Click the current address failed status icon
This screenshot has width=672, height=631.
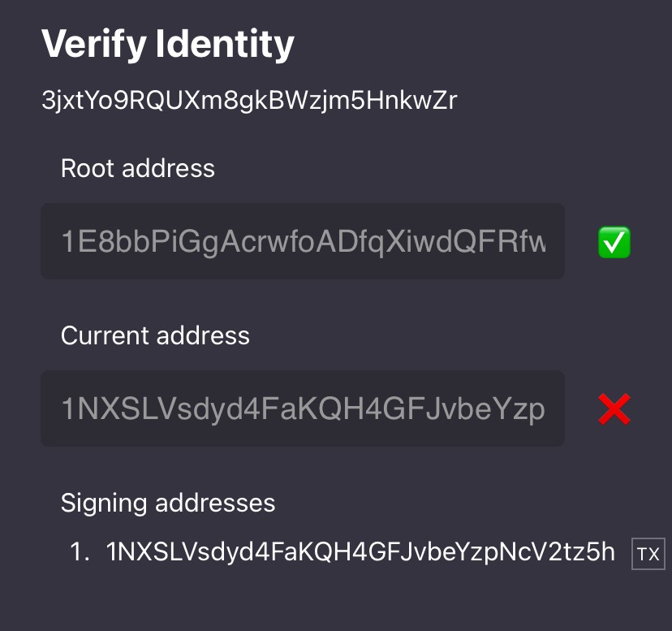[x=614, y=409]
